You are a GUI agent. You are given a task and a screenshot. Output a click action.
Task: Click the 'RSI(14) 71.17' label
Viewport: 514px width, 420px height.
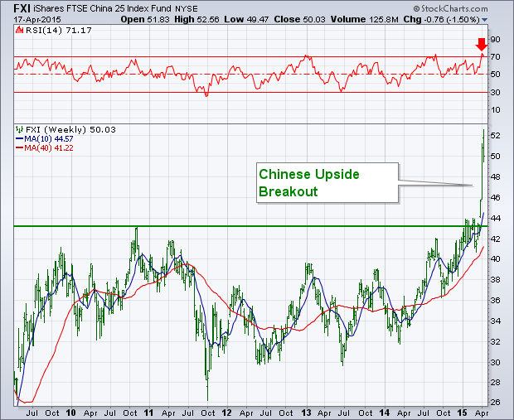point(59,31)
